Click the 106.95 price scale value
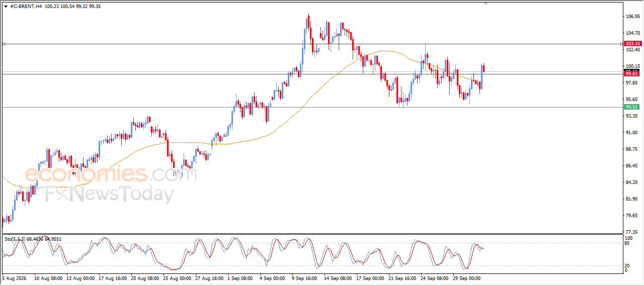644x285 pixels. (632, 17)
